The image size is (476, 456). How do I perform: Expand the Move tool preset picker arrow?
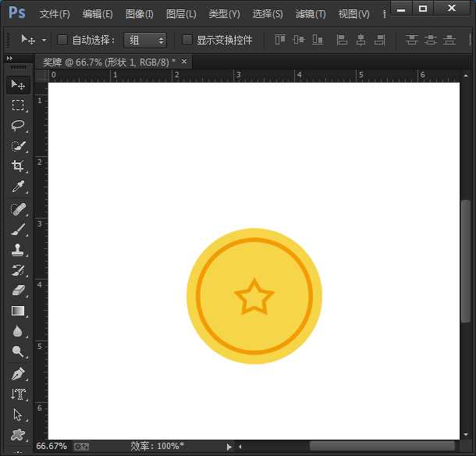click(x=44, y=40)
